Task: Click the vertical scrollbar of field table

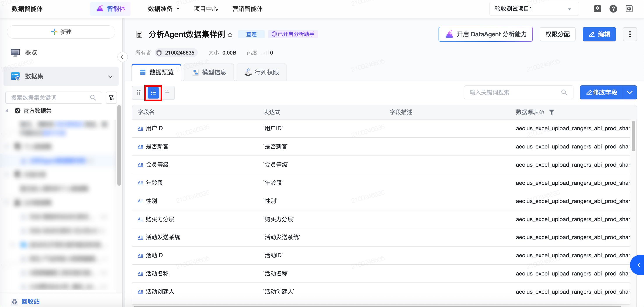Action: pyautogui.click(x=633, y=136)
